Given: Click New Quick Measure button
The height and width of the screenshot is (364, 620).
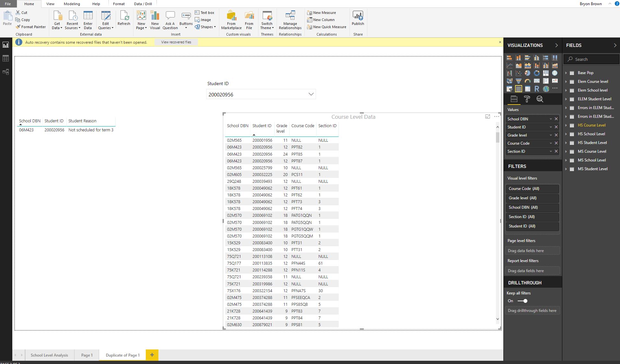Looking at the screenshot, I should (x=327, y=27).
